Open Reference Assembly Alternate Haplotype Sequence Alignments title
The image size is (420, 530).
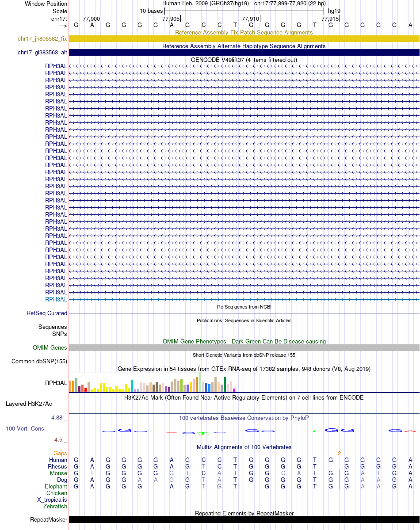244,46
